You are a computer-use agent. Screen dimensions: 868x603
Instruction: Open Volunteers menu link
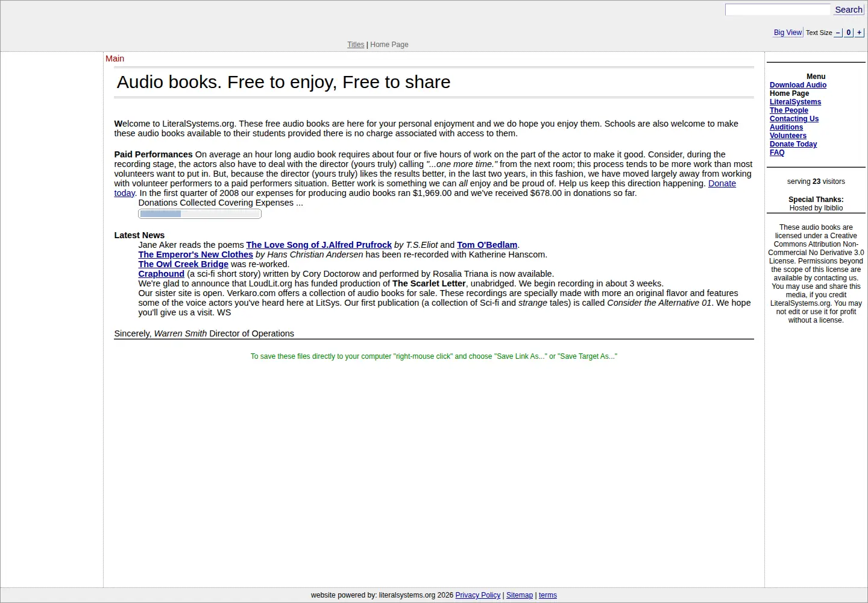788,136
